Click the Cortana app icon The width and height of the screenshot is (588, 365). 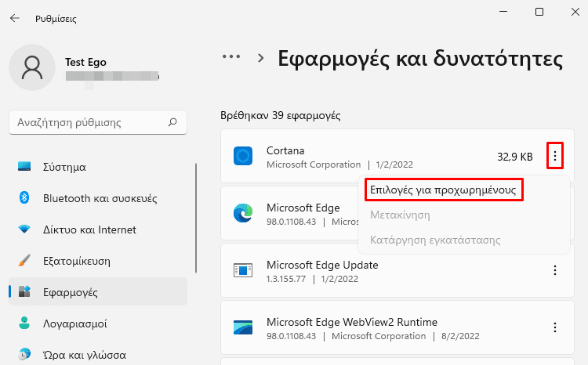(x=243, y=156)
